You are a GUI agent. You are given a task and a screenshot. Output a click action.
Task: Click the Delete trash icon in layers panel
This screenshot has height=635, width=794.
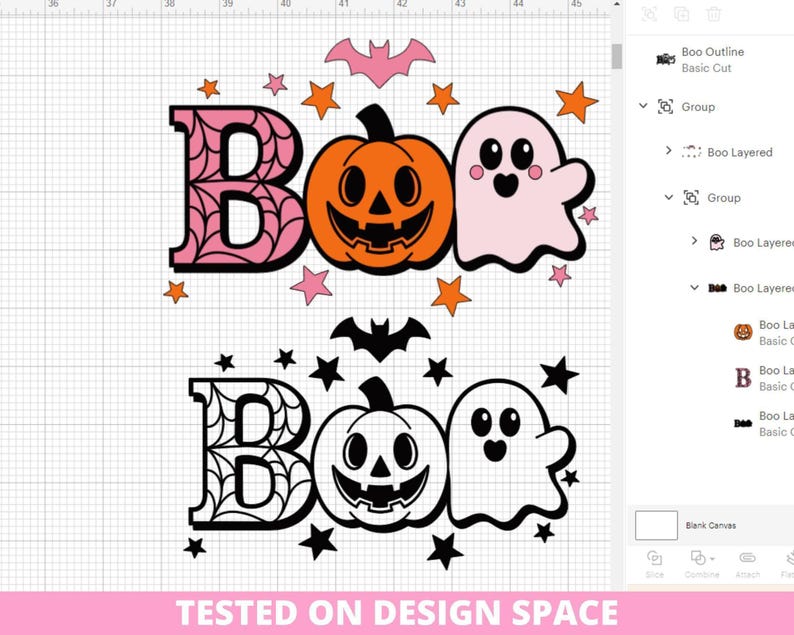tap(713, 14)
